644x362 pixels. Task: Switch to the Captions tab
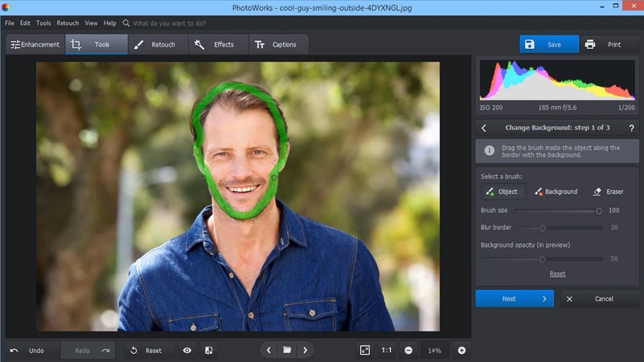coord(278,44)
